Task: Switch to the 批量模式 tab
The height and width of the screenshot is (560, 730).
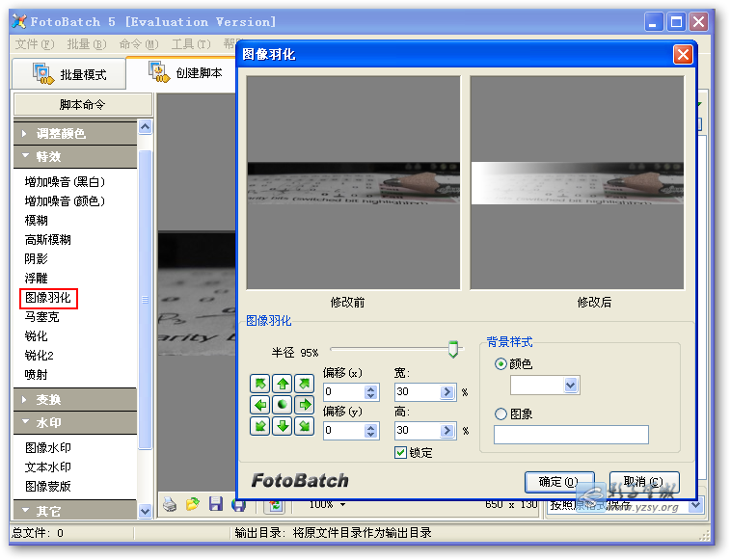Action: click(x=69, y=74)
